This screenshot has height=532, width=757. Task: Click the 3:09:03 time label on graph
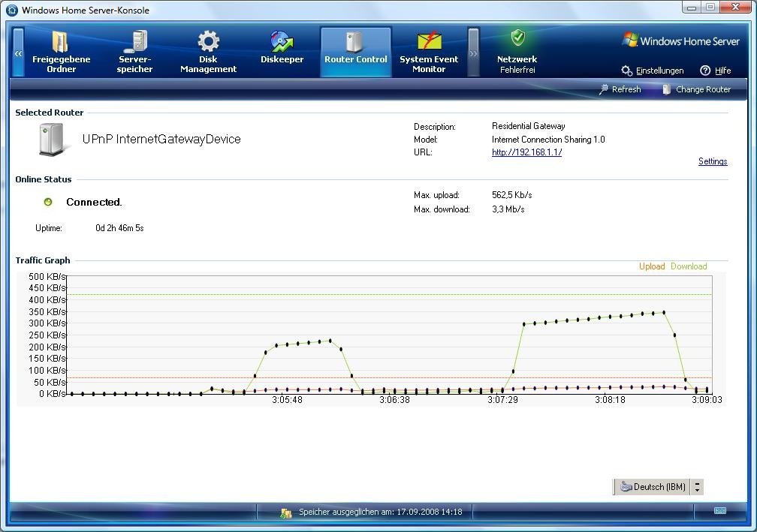pyautogui.click(x=707, y=400)
